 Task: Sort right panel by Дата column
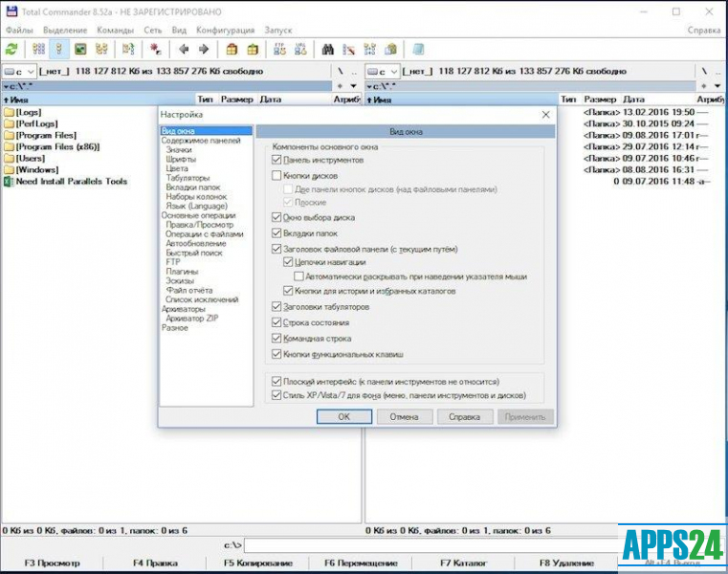[657, 99]
